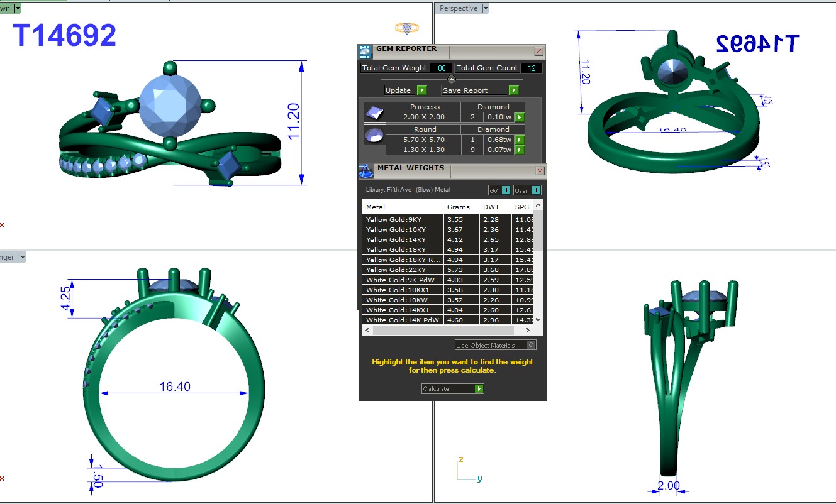
Task: Select Yellow Gold:14KY row
Action: click(x=403, y=239)
